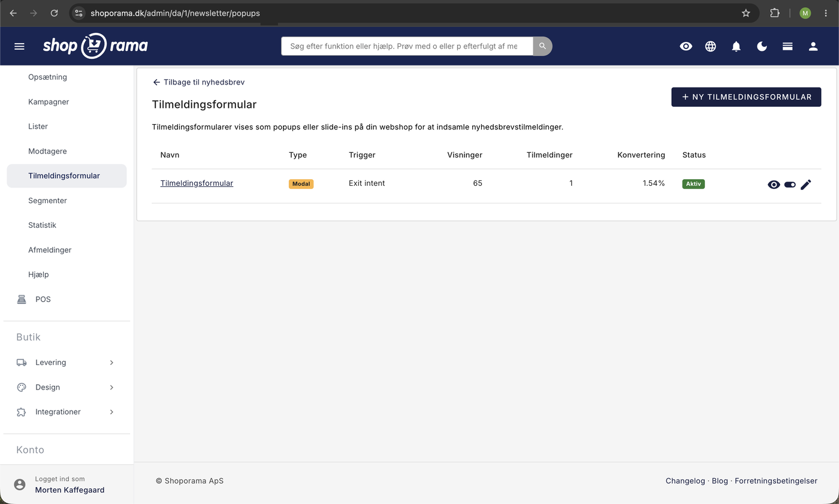Click the logged-in user avatar icon
Screen dimensions: 839x504
20,484
